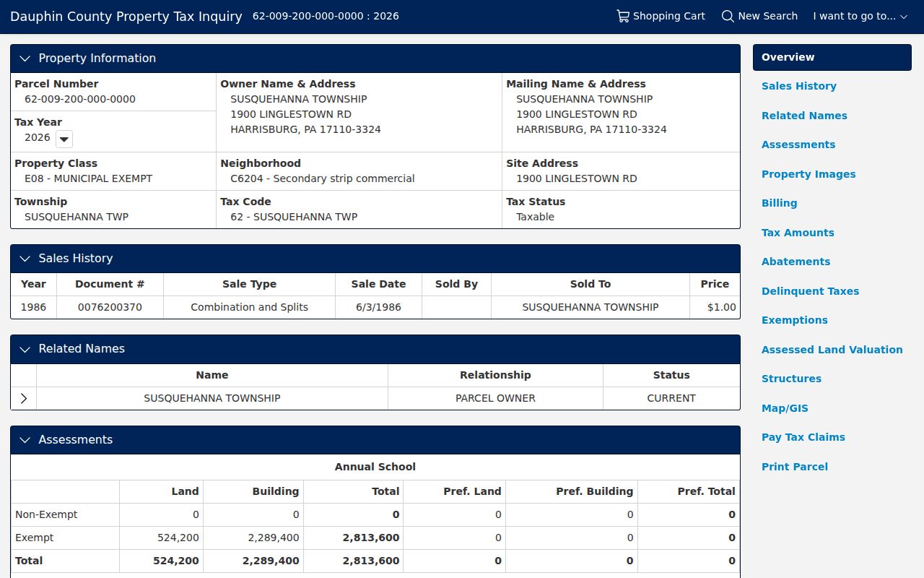Collapse the Sales History section
Screen dimensions: 924x578
[25, 259]
